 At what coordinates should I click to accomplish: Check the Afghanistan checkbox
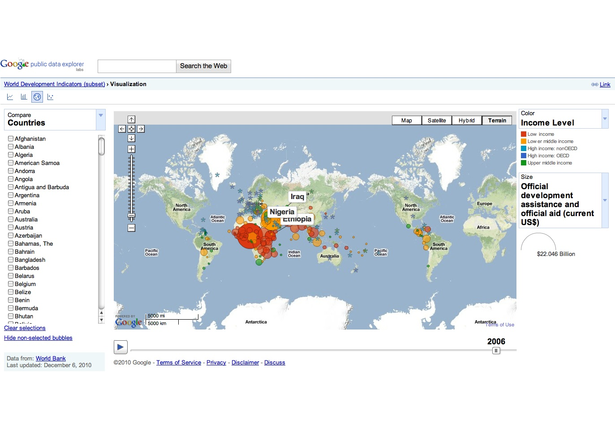pyautogui.click(x=11, y=138)
